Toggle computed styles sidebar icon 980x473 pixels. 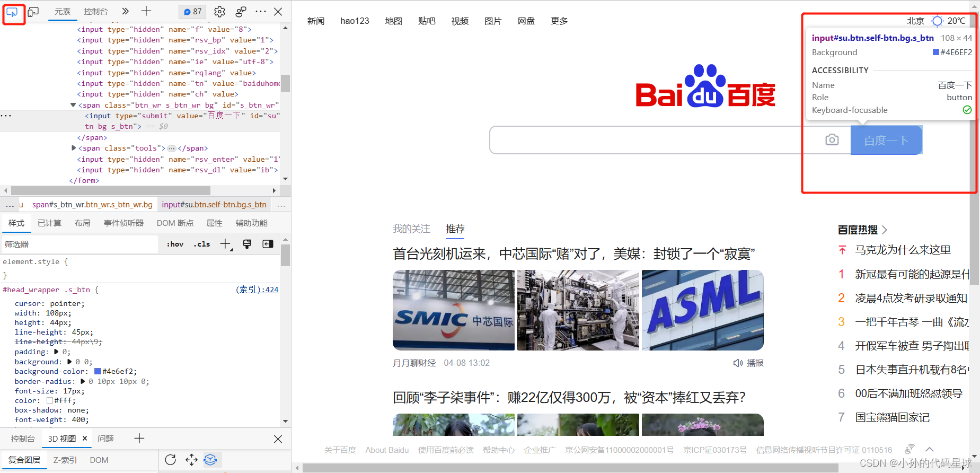pyautogui.click(x=268, y=244)
